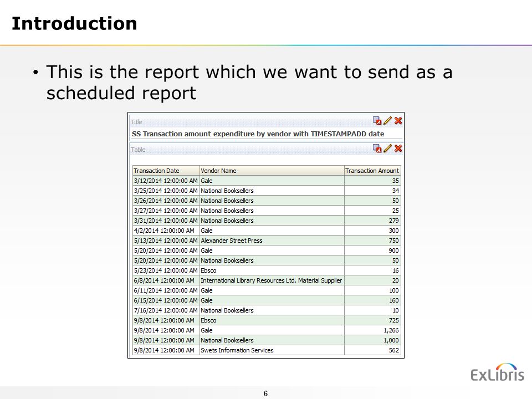
Task: Click amount cell 279
Action: 372,221
